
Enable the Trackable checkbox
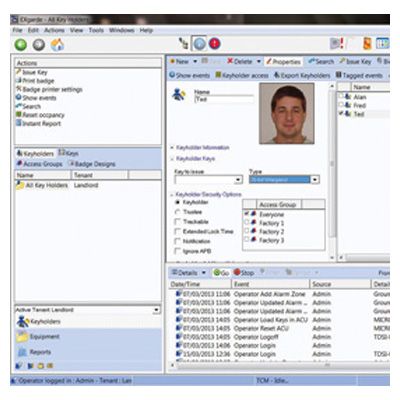click(x=178, y=222)
